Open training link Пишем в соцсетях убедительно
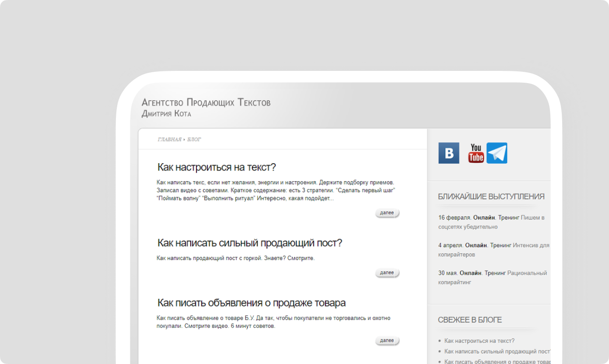Screen dimensions: 609x364 coord(491,222)
